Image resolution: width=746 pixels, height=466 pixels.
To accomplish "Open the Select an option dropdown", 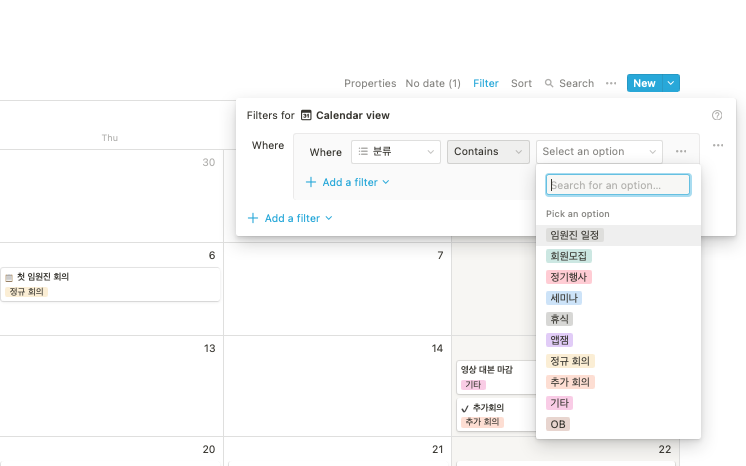I will tap(599, 152).
